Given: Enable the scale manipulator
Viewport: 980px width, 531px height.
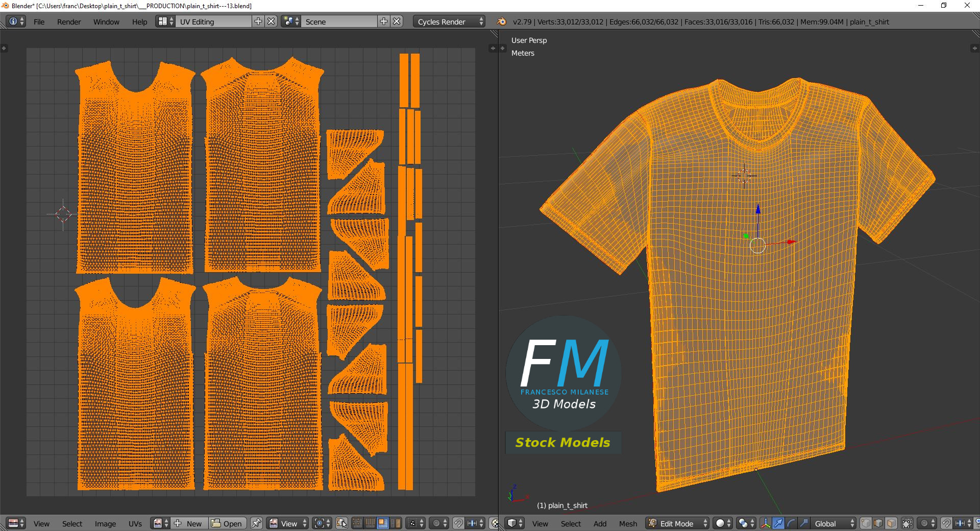Looking at the screenshot, I should click(803, 523).
